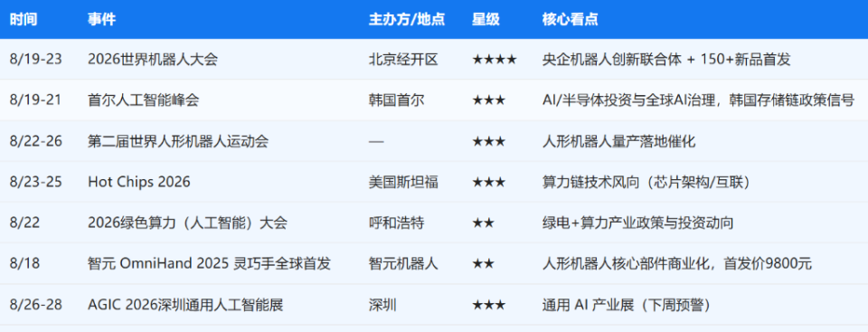Select 央企机器人创新联合体 + 150+新品首发 text
Screen dimensions: 868x332
(x=666, y=60)
